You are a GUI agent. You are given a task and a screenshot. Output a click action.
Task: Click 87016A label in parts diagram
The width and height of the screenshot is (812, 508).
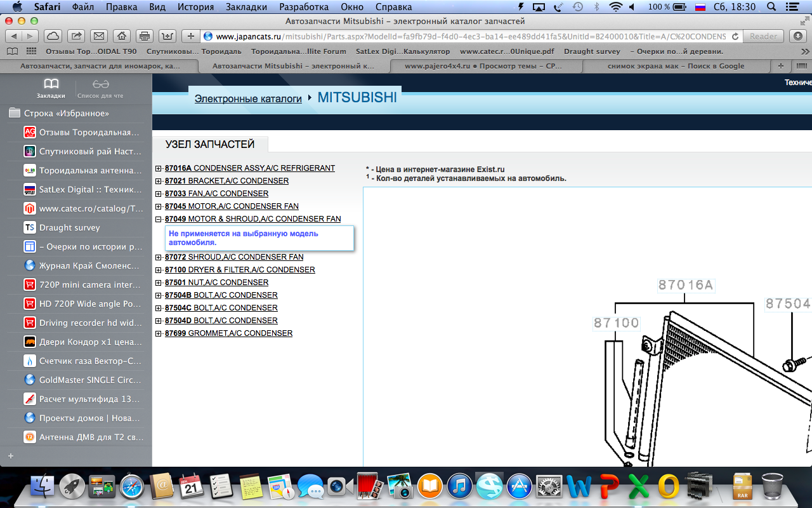click(x=686, y=285)
